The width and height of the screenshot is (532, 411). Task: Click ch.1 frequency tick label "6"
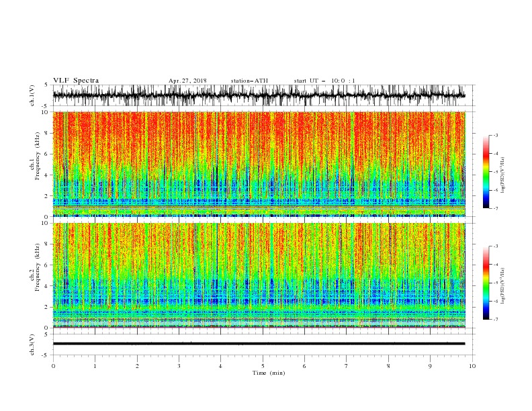click(x=47, y=154)
